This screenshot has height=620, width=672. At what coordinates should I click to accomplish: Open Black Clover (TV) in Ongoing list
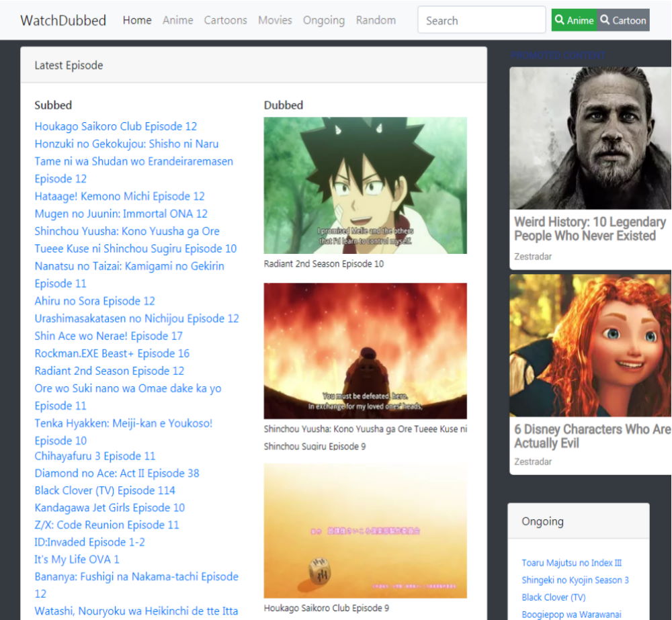click(x=553, y=597)
